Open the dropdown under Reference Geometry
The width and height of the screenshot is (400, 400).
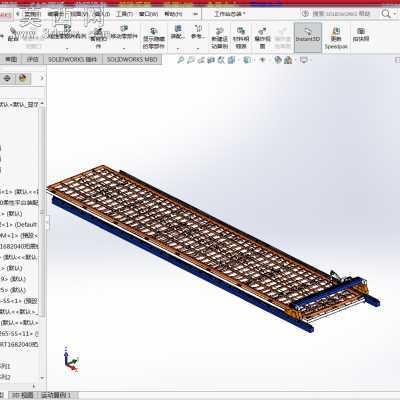click(198, 49)
